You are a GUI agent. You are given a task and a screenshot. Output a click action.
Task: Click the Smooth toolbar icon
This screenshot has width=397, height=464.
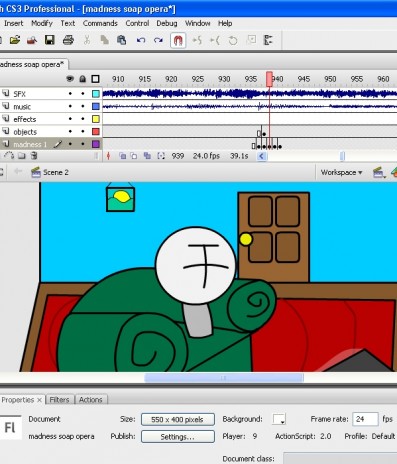(x=197, y=40)
